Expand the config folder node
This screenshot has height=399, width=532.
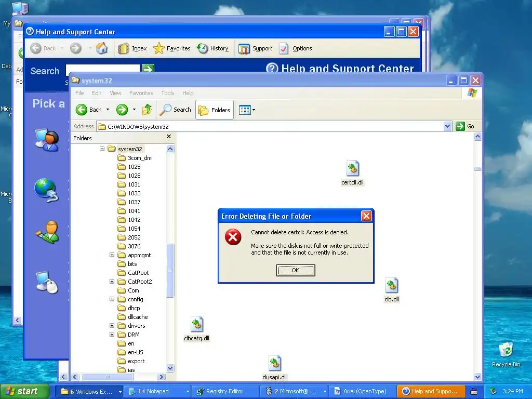[x=112, y=299]
